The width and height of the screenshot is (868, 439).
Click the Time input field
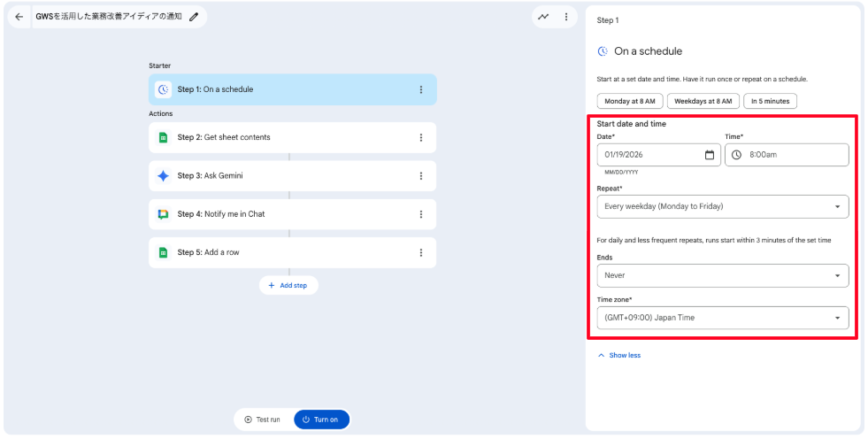792,155
